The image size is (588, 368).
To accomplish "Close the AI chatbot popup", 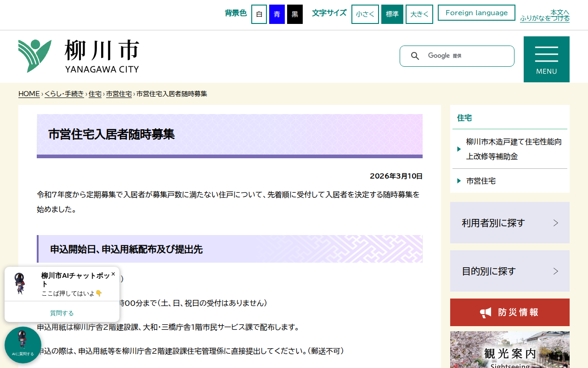I will point(113,274).
